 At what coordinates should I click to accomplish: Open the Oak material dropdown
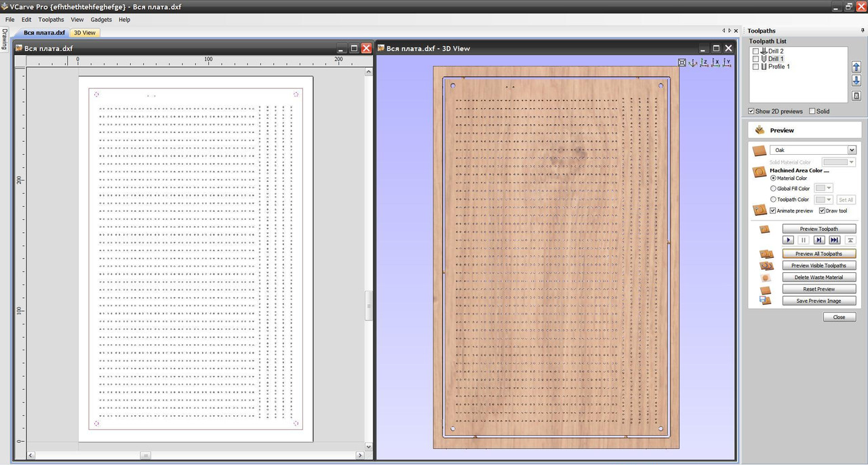(852, 150)
